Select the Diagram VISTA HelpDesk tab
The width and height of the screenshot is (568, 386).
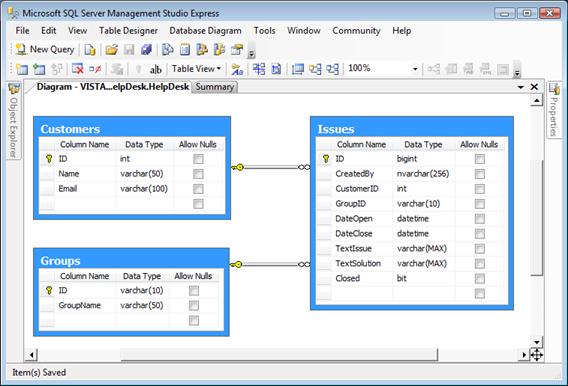(113, 87)
